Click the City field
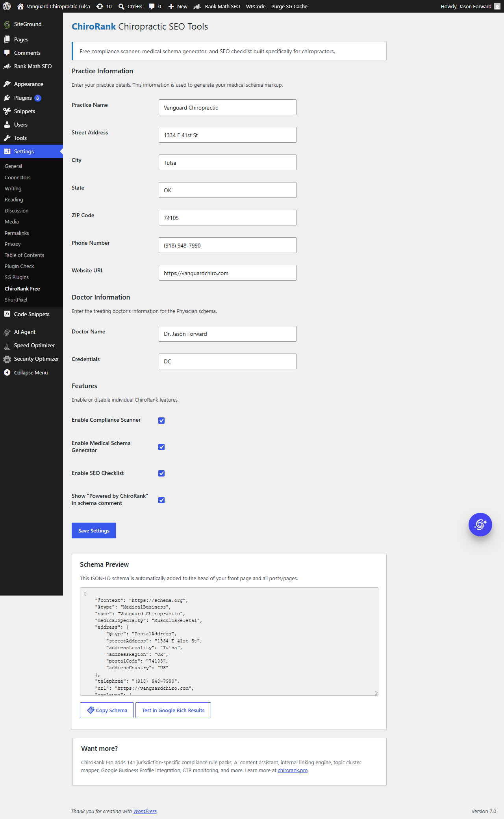This screenshot has height=819, width=504. tap(228, 162)
